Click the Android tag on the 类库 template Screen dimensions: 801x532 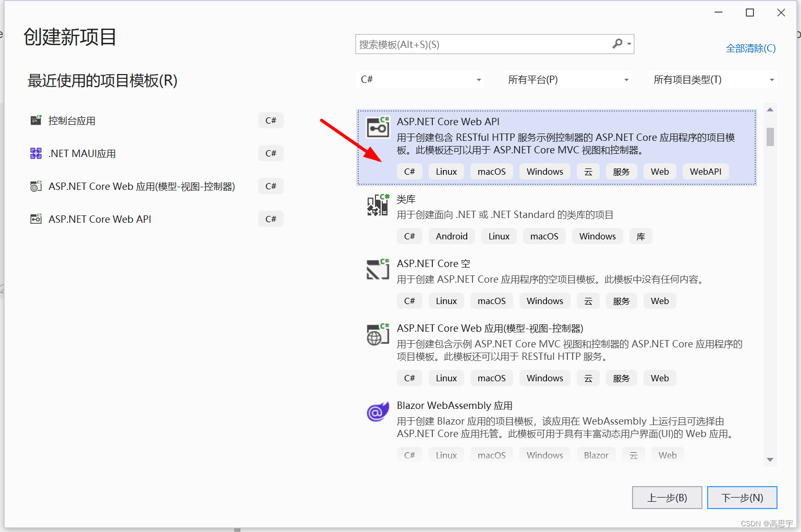[x=452, y=236]
